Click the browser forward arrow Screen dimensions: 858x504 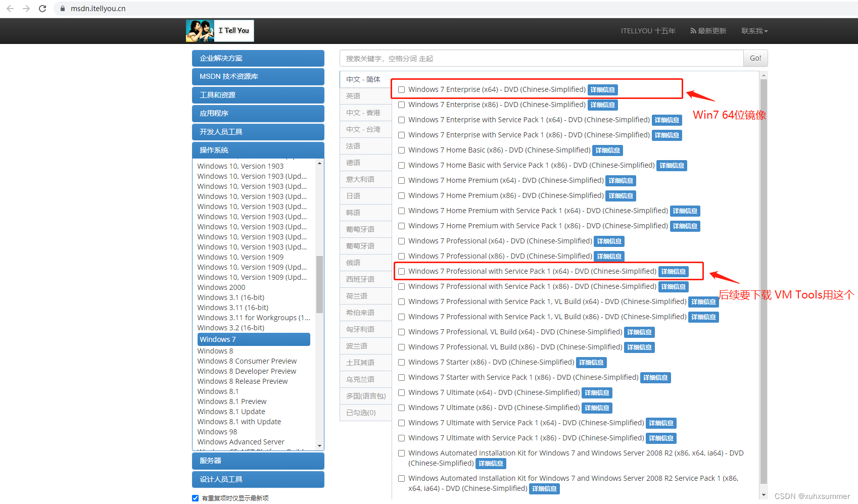click(26, 9)
